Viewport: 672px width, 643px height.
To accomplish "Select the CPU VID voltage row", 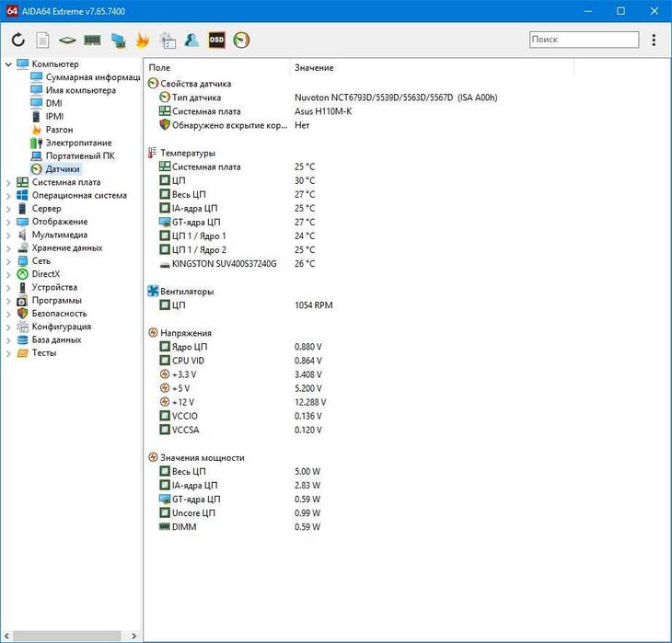I will coord(240,361).
